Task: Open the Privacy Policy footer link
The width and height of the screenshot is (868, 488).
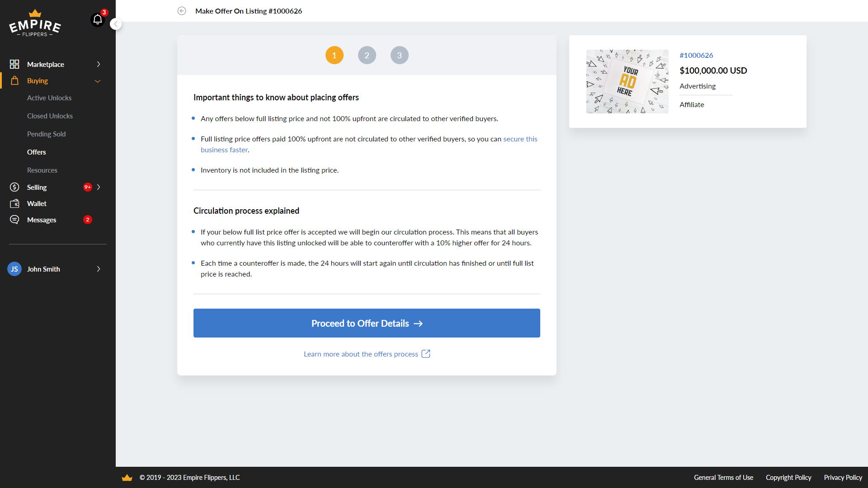Action: coord(843,477)
